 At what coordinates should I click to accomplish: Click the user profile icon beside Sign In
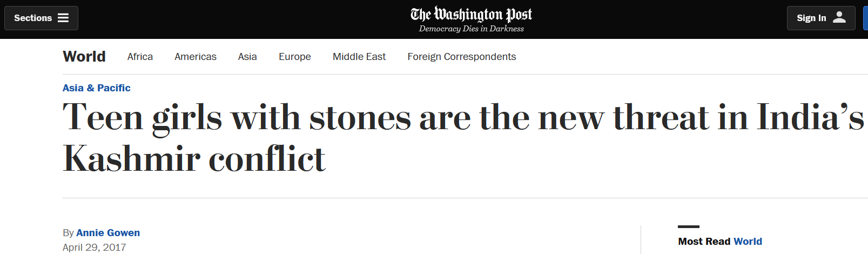[839, 18]
